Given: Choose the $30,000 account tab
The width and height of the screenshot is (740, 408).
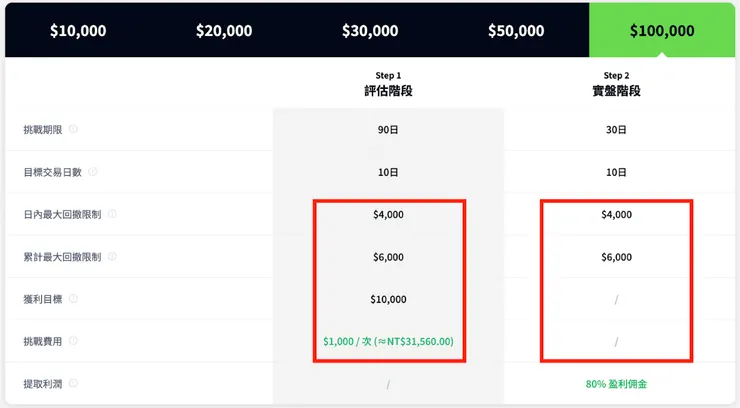Looking at the screenshot, I should point(370,30).
